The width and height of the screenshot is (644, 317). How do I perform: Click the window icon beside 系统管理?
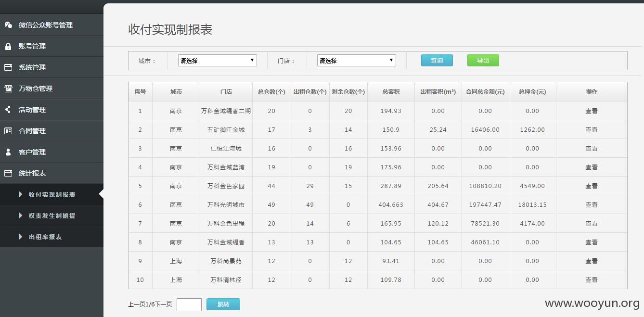point(8,67)
